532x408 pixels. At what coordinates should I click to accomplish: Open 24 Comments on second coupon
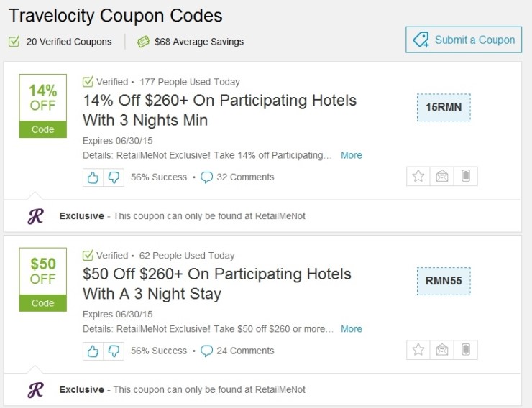click(237, 351)
